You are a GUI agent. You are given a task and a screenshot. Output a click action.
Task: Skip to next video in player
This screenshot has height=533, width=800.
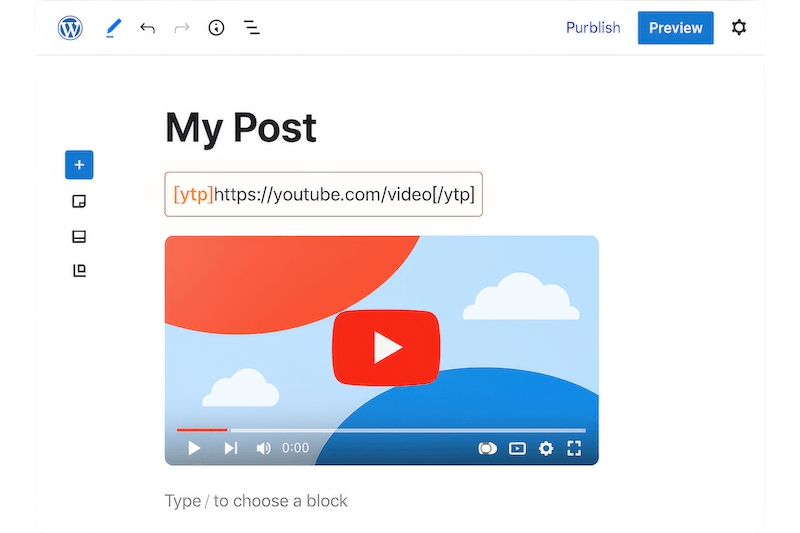[231, 448]
